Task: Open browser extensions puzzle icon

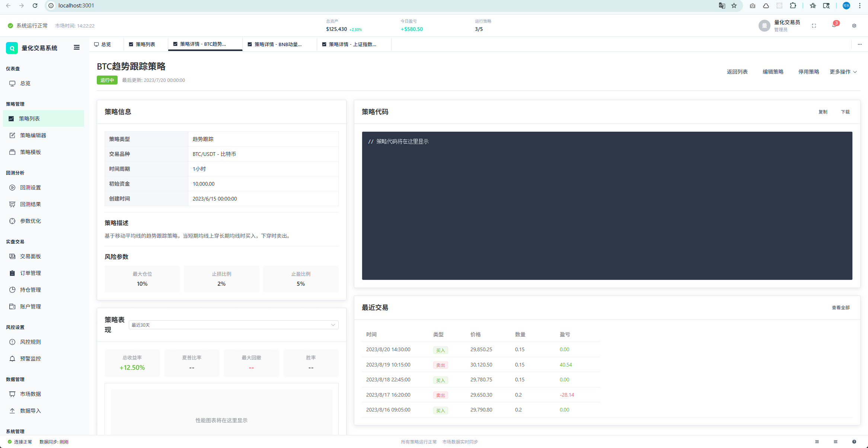Action: click(x=793, y=6)
